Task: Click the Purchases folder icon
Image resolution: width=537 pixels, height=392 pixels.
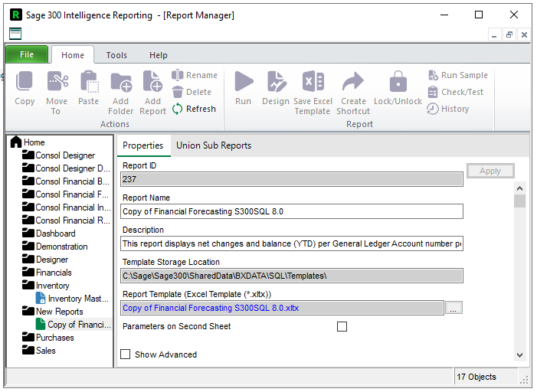Action: pyautogui.click(x=28, y=337)
